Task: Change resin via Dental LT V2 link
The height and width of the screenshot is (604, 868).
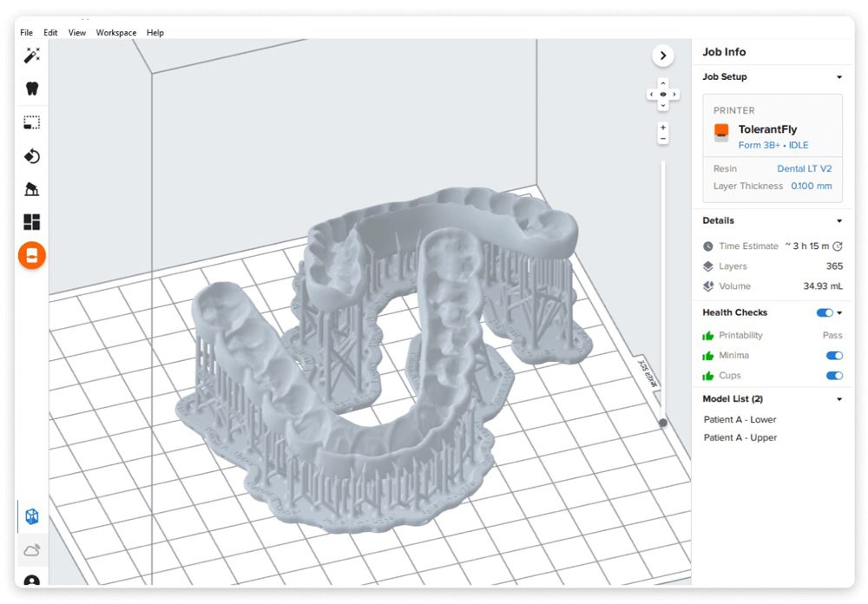Action: point(805,168)
